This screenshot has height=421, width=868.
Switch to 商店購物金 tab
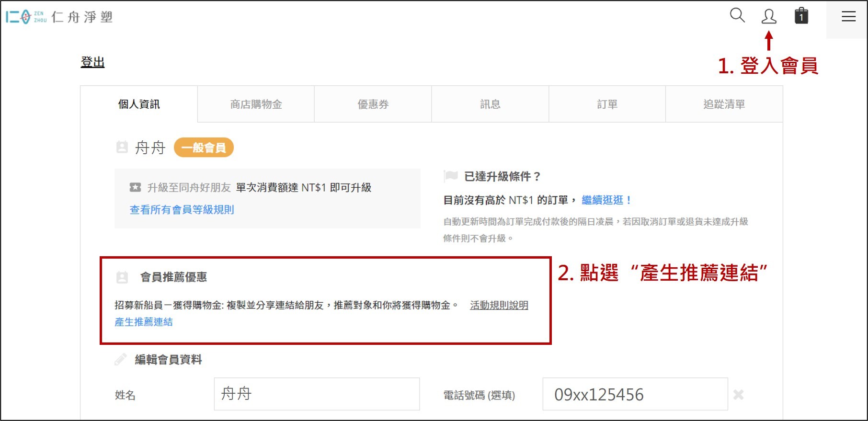click(256, 104)
